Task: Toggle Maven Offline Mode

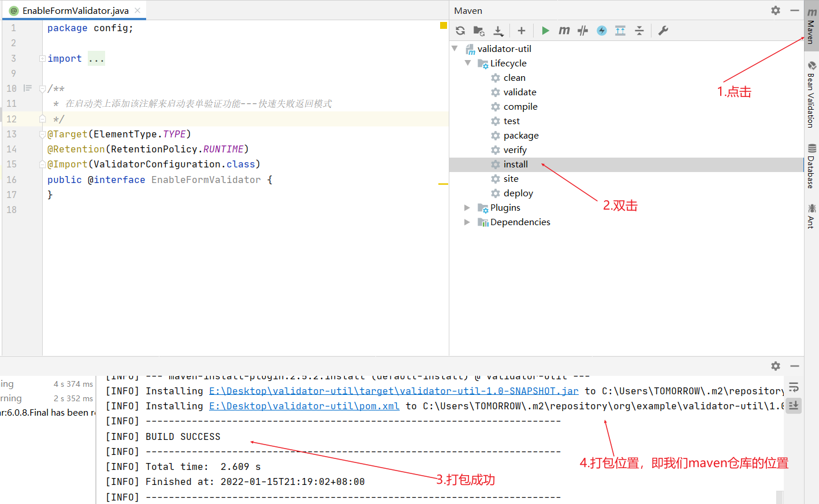Action: [x=583, y=31]
